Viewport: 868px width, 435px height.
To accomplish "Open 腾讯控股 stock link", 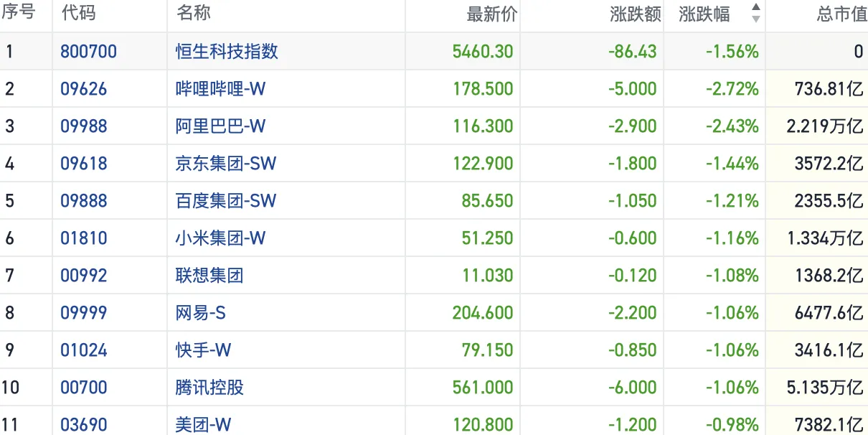I will click(x=209, y=388).
